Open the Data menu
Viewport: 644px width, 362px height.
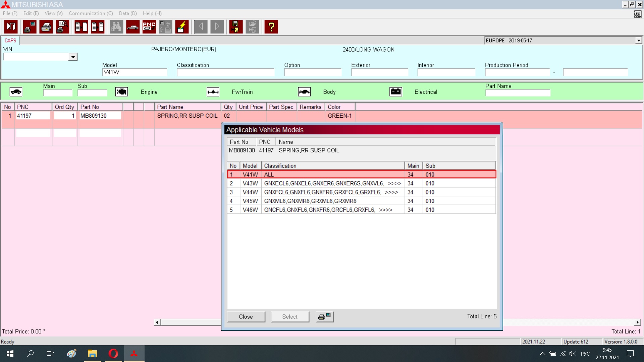pyautogui.click(x=128, y=13)
